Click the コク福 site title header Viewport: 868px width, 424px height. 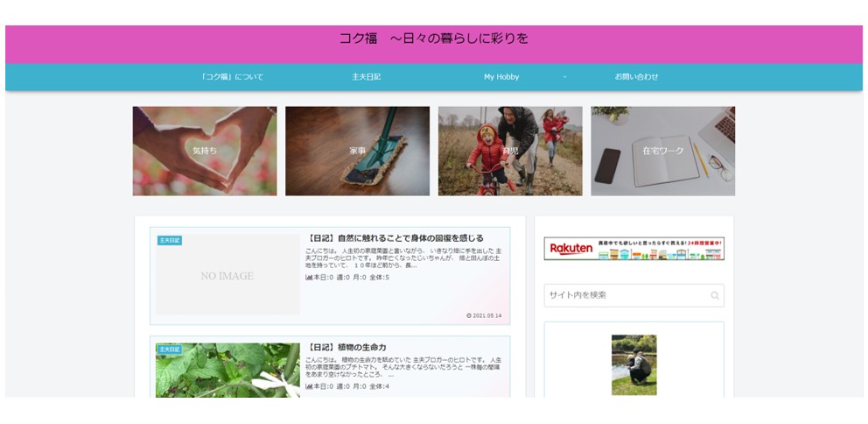[x=433, y=39]
